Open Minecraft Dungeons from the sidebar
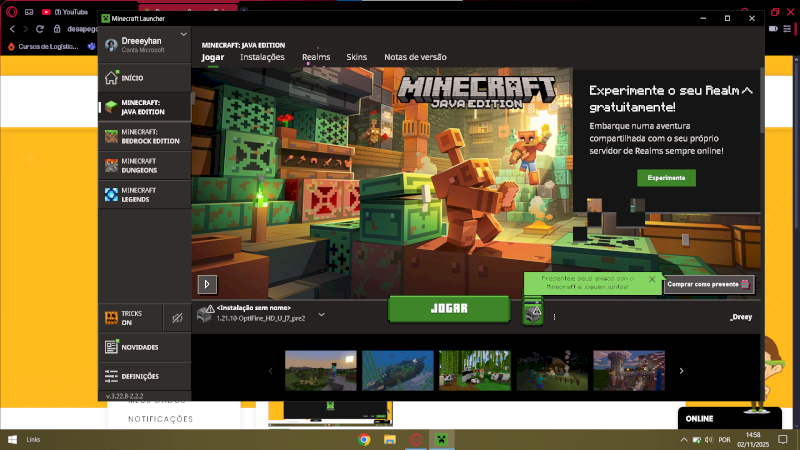The height and width of the screenshot is (450, 800). [111, 166]
